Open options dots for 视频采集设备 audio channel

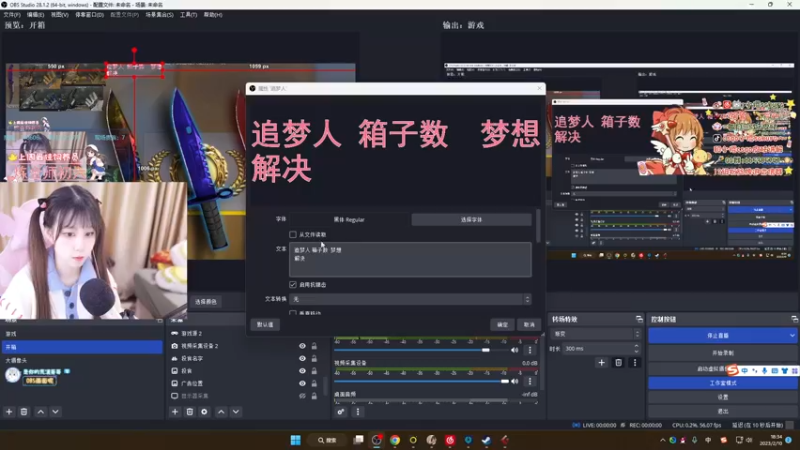pyautogui.click(x=530, y=381)
